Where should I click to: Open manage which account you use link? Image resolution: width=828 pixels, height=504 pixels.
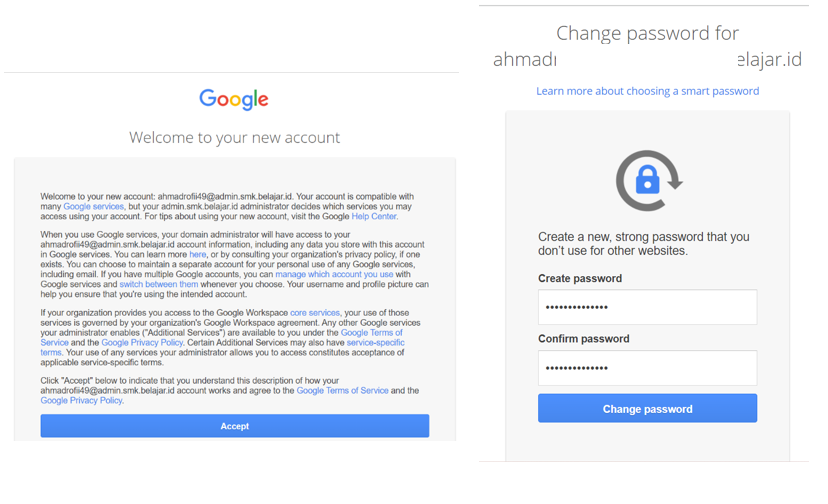click(334, 274)
